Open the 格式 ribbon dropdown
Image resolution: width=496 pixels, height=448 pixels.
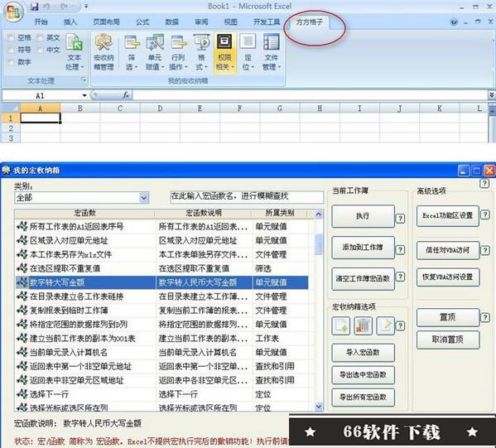(201, 52)
